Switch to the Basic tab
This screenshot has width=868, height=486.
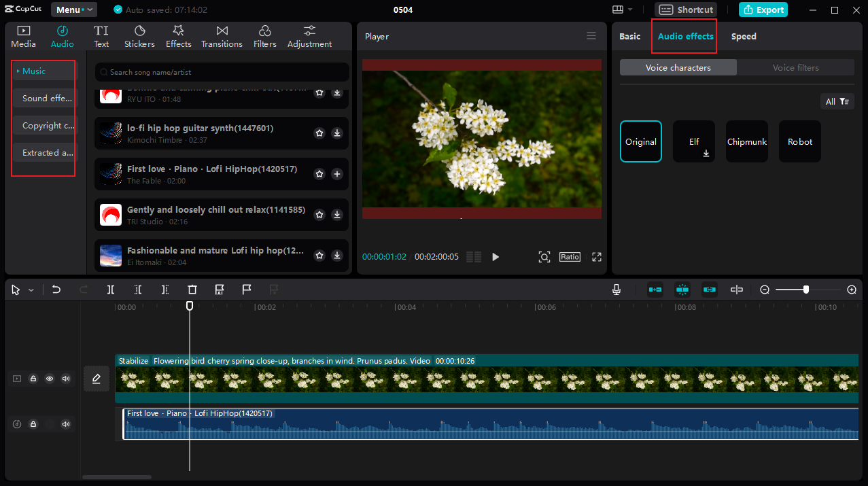[x=629, y=37]
